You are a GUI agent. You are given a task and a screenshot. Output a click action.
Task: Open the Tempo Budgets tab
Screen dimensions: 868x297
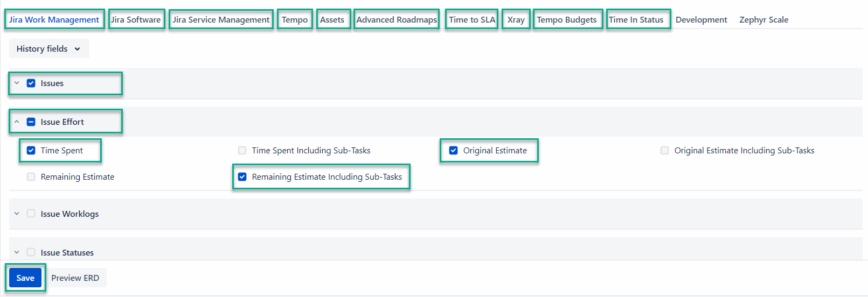[x=567, y=20]
